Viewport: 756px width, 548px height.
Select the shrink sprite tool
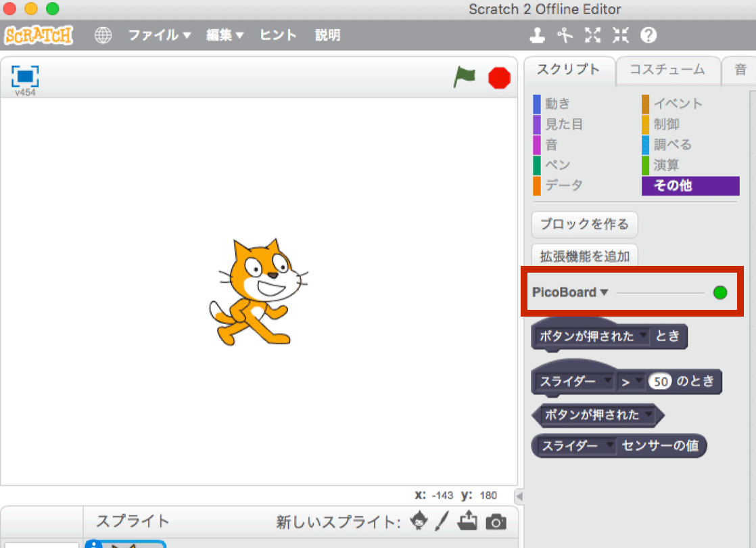[x=621, y=35]
